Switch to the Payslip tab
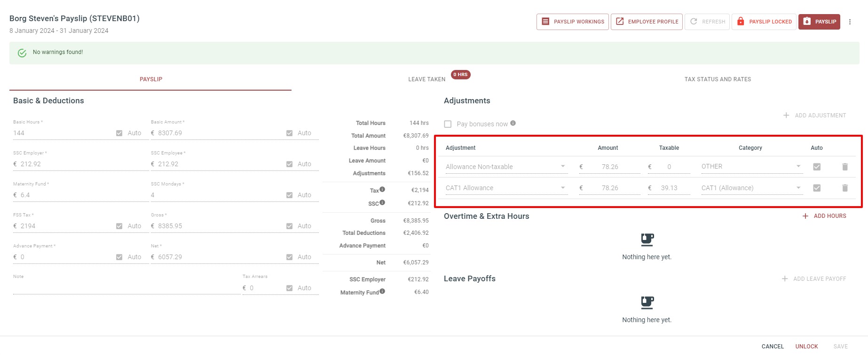The image size is (868, 355). 150,79
